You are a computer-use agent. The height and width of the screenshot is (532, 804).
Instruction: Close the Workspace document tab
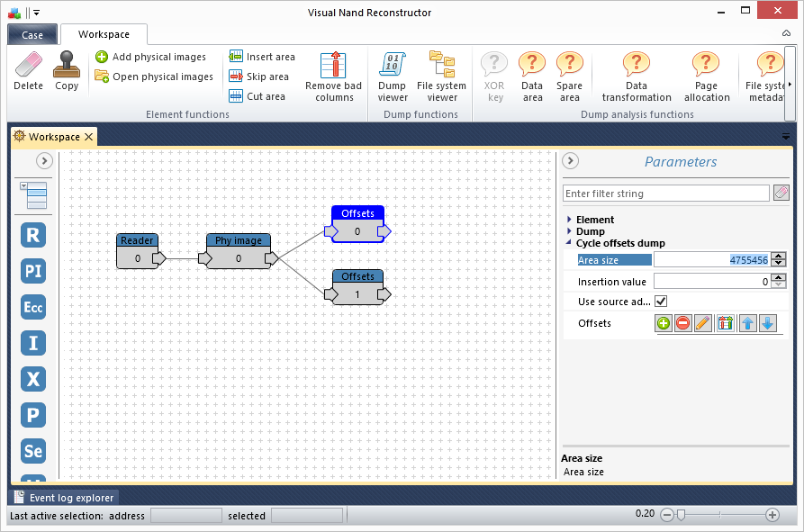point(89,137)
